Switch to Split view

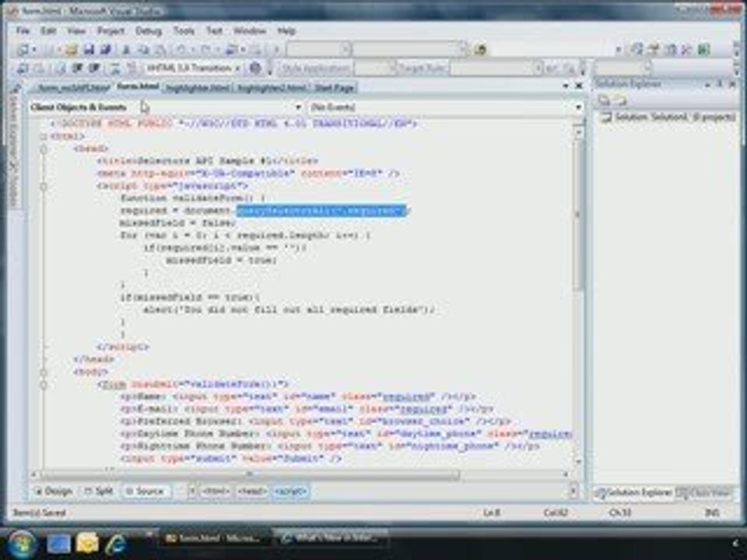[x=98, y=491]
